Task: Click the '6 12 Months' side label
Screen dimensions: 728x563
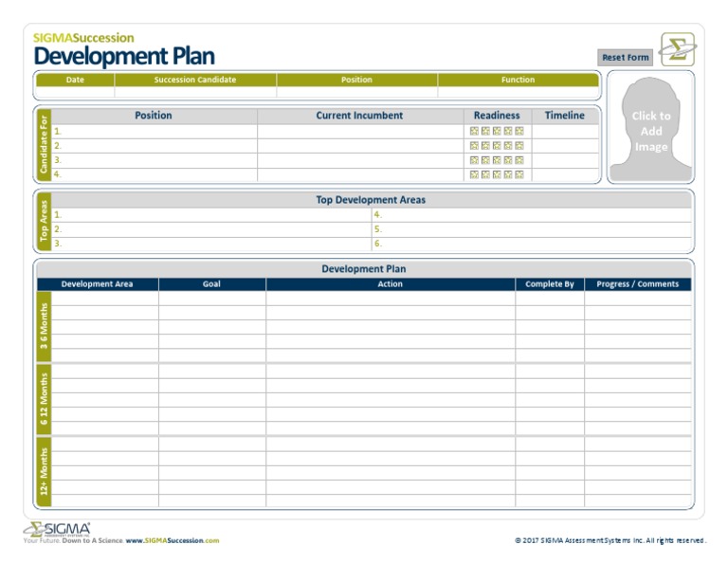Action: [x=45, y=400]
